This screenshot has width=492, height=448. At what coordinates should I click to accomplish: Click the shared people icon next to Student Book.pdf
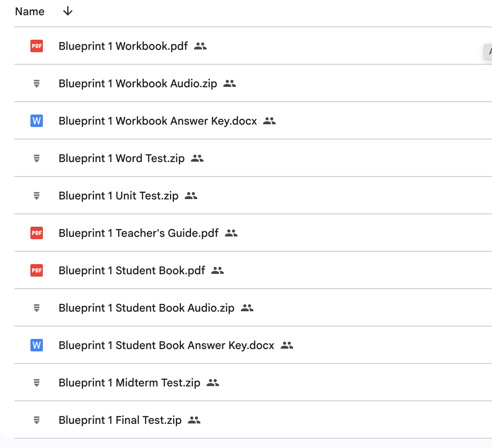coord(218,270)
